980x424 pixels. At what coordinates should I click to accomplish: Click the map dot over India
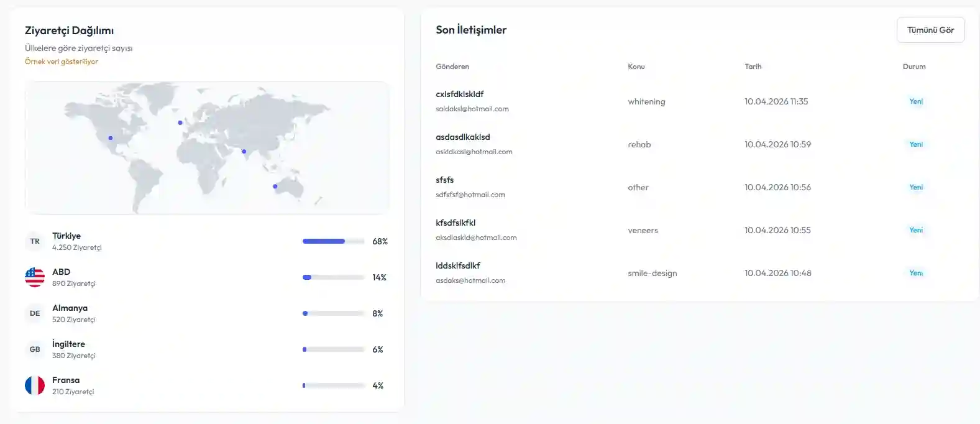click(244, 152)
